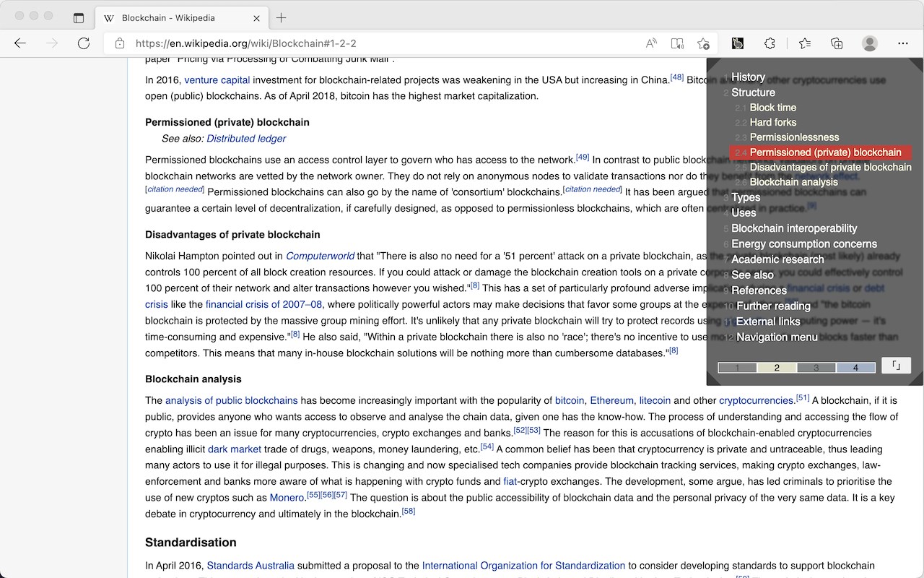The width and height of the screenshot is (924, 578).
Task: Select the Blockchain - Wikipedia tab
Action: [181, 18]
